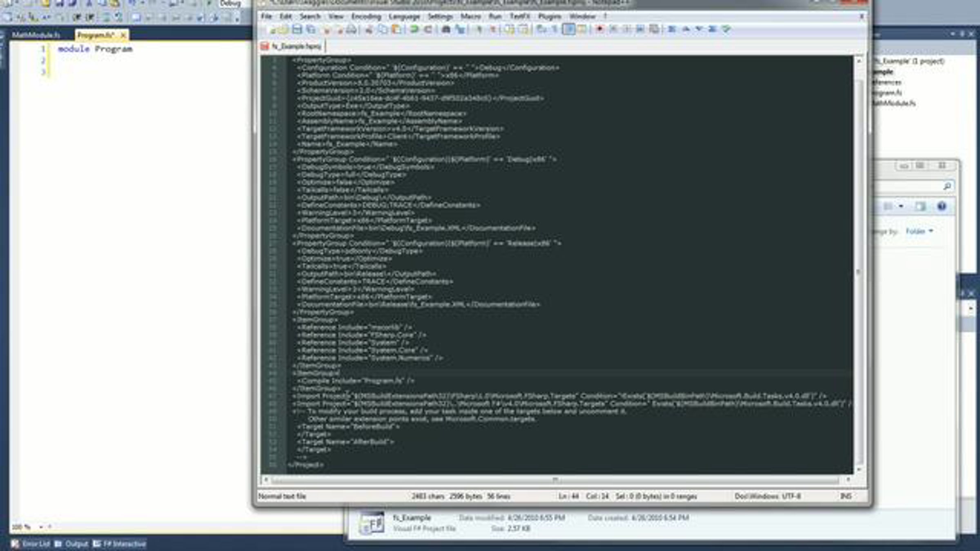
Task: Toggle Show All Characters button
Action: coord(555,29)
